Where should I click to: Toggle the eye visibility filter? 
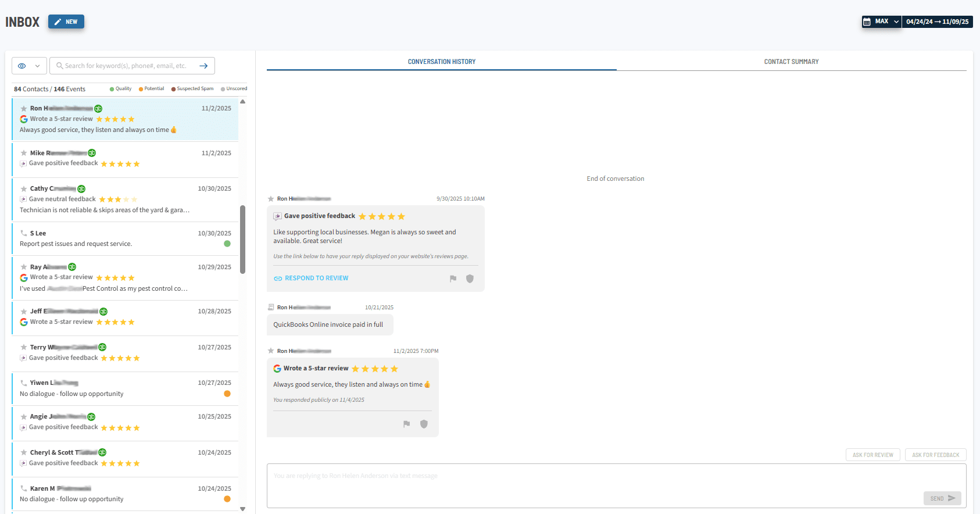tap(22, 66)
